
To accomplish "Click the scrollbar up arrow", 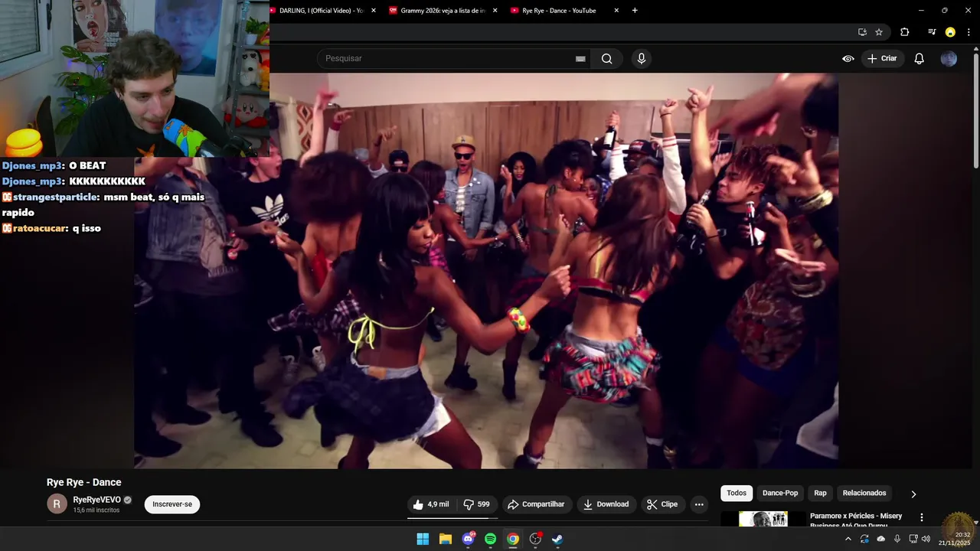I will (975, 48).
